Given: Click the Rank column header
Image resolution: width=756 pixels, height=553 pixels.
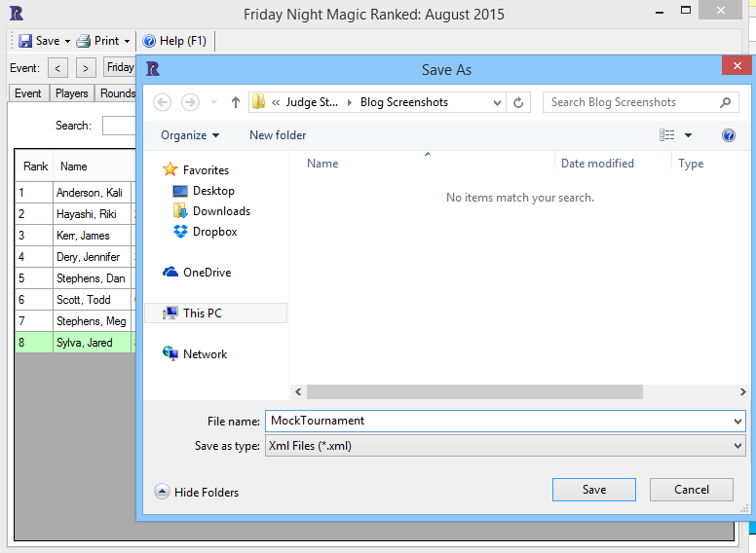Looking at the screenshot, I should coord(35,166).
